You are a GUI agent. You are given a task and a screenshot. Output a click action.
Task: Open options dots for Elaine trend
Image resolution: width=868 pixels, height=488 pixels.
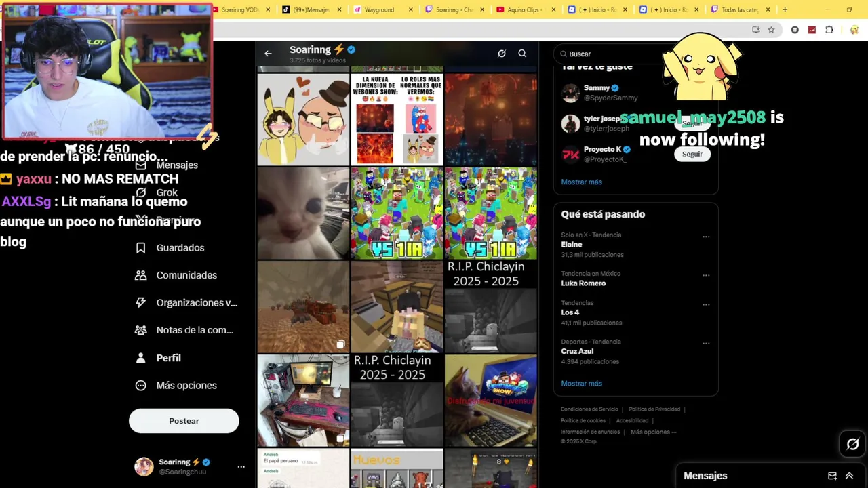[x=706, y=237]
